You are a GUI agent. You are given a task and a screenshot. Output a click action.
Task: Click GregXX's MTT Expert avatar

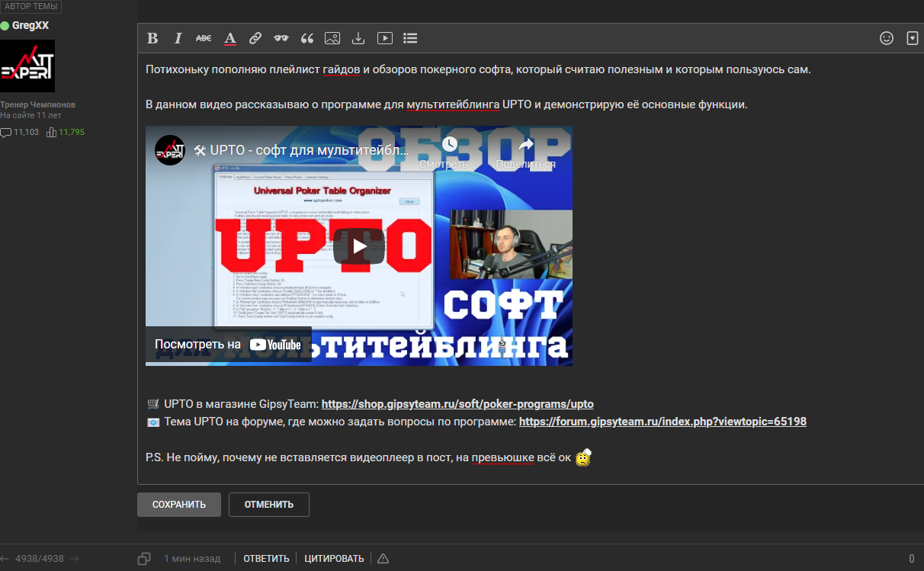click(27, 66)
